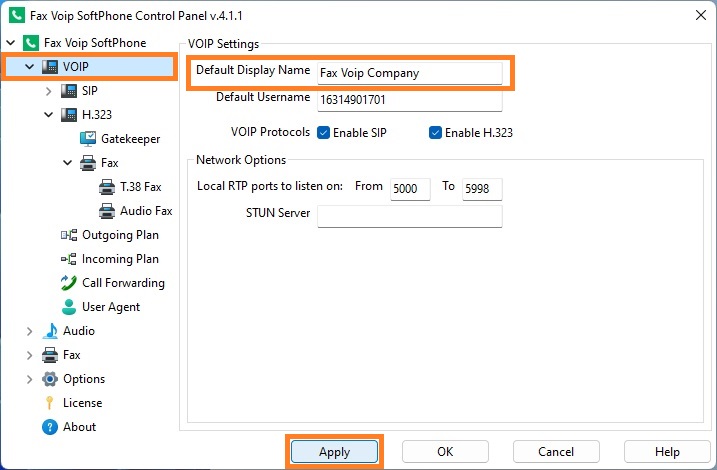This screenshot has height=470, width=717.
Task: Click the License key icon
Action: coord(49,403)
